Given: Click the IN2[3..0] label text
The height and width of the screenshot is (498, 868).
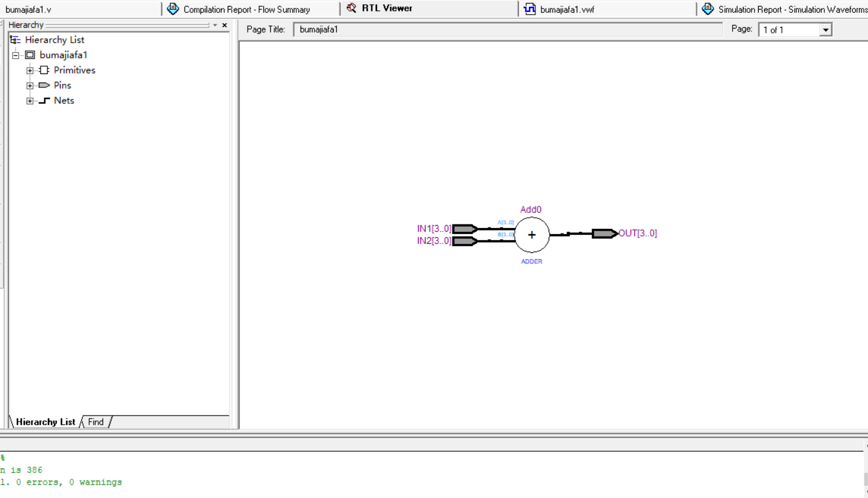Looking at the screenshot, I should [x=434, y=241].
